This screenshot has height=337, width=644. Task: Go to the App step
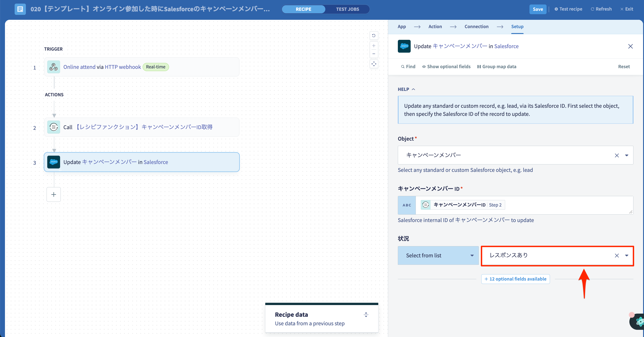(401, 27)
